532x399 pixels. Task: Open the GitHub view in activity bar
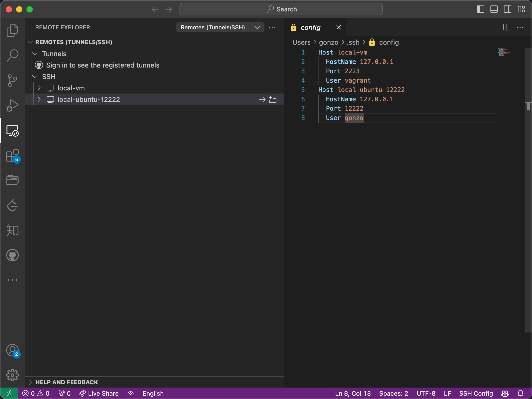pyautogui.click(x=12, y=255)
